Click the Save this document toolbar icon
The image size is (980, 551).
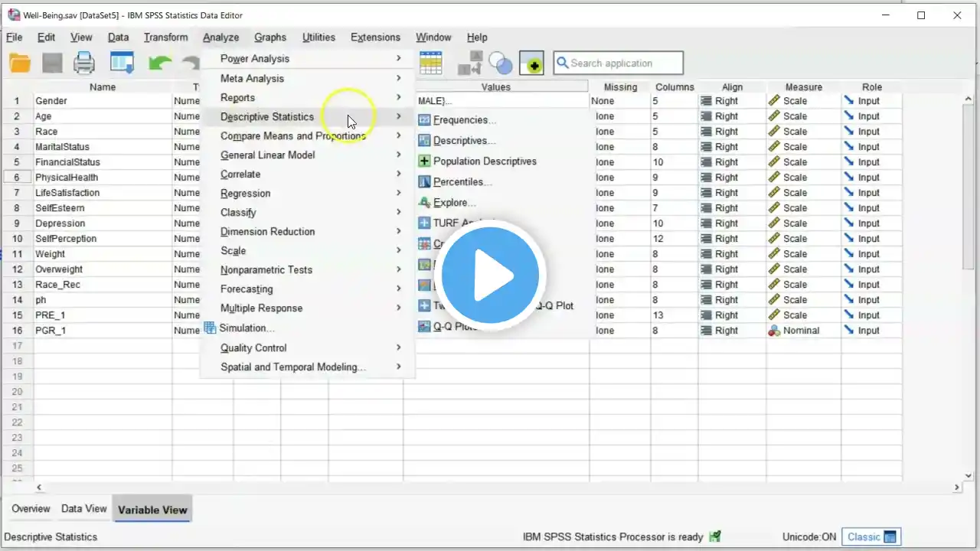point(52,63)
